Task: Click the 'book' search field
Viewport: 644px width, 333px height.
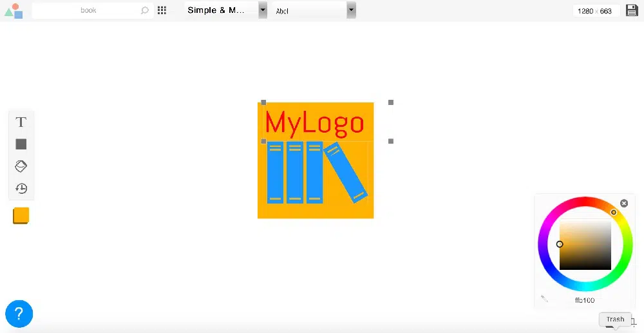Action: (88, 10)
